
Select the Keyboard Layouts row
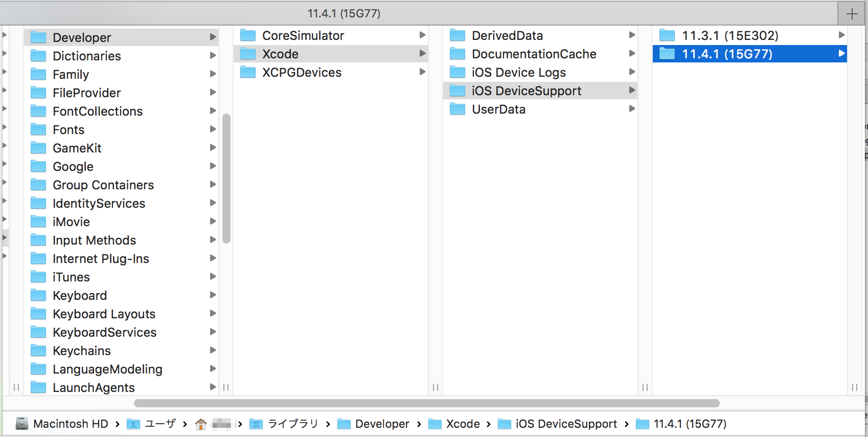121,314
